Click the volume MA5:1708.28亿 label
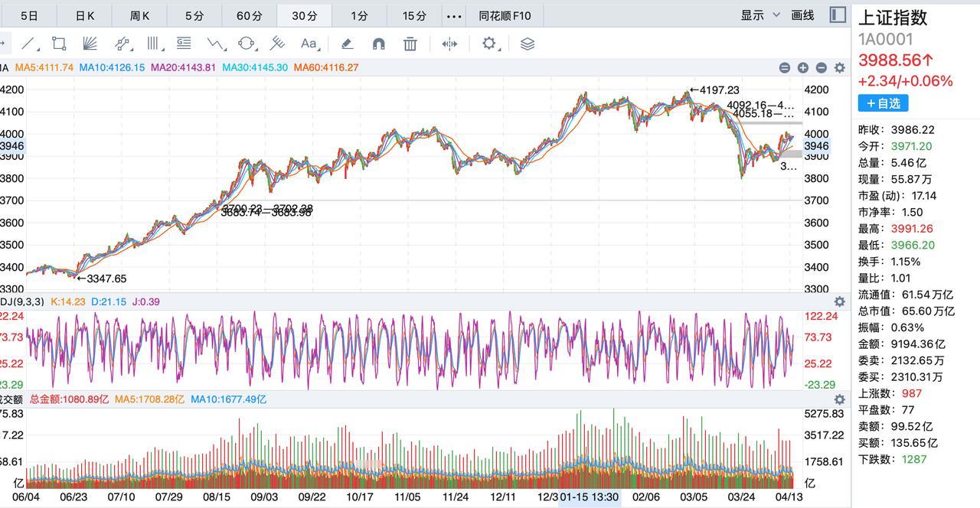This screenshot has height=508, width=980. tap(149, 399)
